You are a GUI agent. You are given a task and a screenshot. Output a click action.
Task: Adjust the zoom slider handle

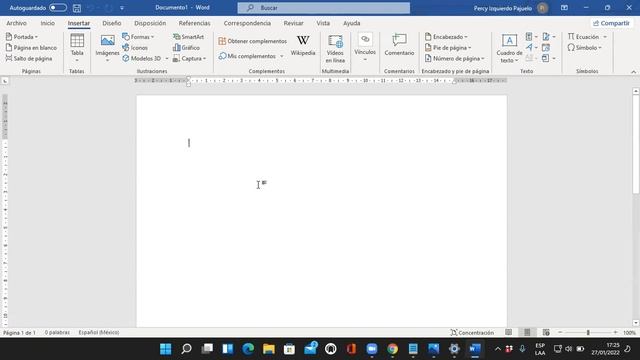click(x=588, y=333)
